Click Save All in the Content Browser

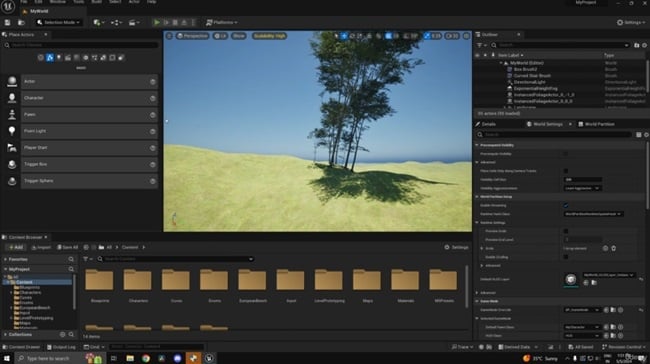pos(68,247)
